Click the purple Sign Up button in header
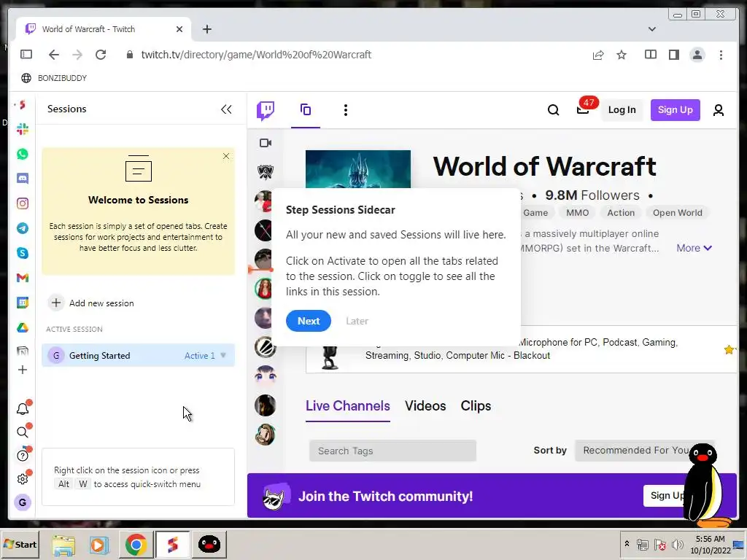The height and width of the screenshot is (560, 747). coord(675,110)
